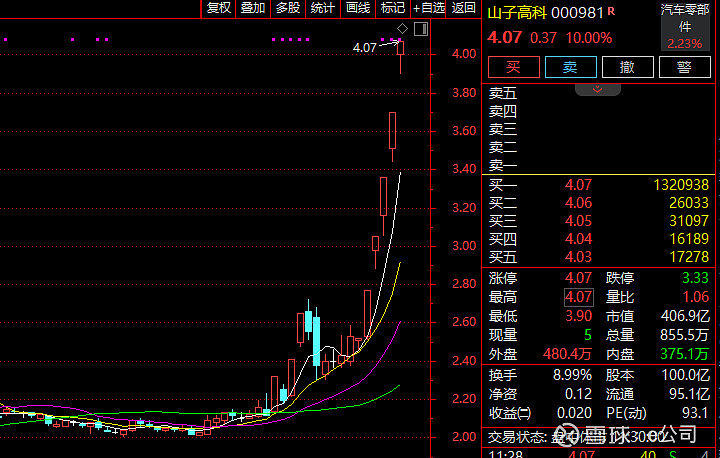Click the 返回 back button
This screenshot has height=458, width=720.
[464, 8]
